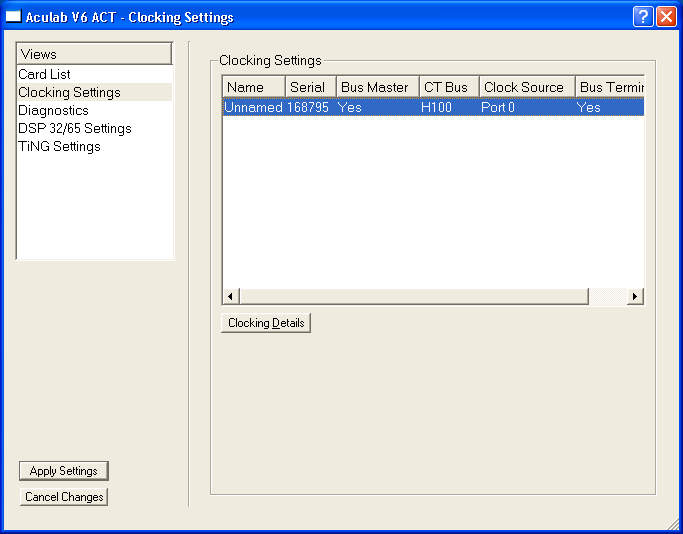Open the Card List view
Image resolution: width=683 pixels, height=534 pixels.
click(95, 74)
